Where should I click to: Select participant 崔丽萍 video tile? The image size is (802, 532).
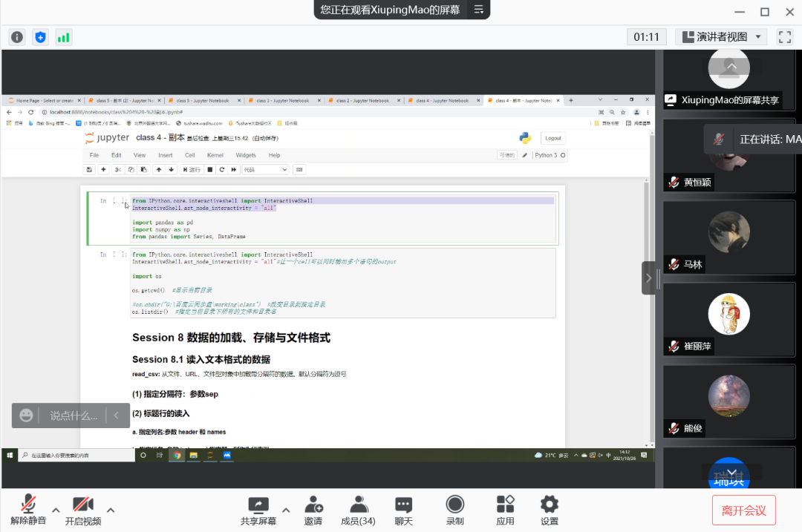729,319
